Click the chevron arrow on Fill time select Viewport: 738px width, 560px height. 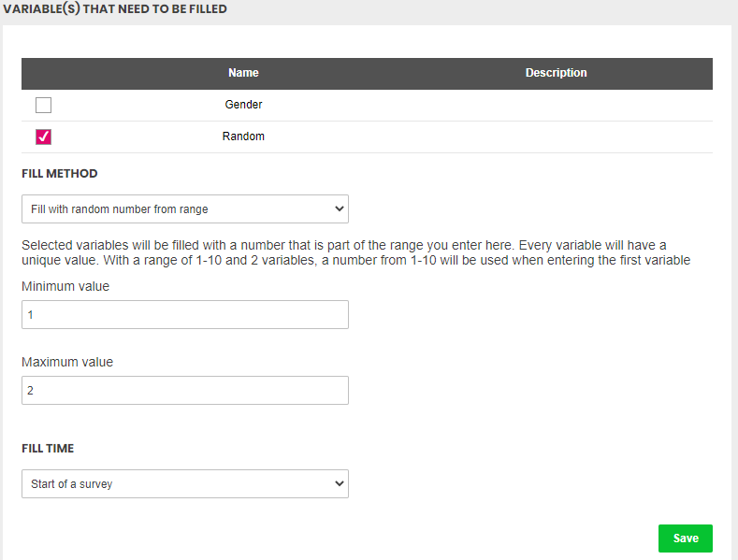tap(339, 483)
